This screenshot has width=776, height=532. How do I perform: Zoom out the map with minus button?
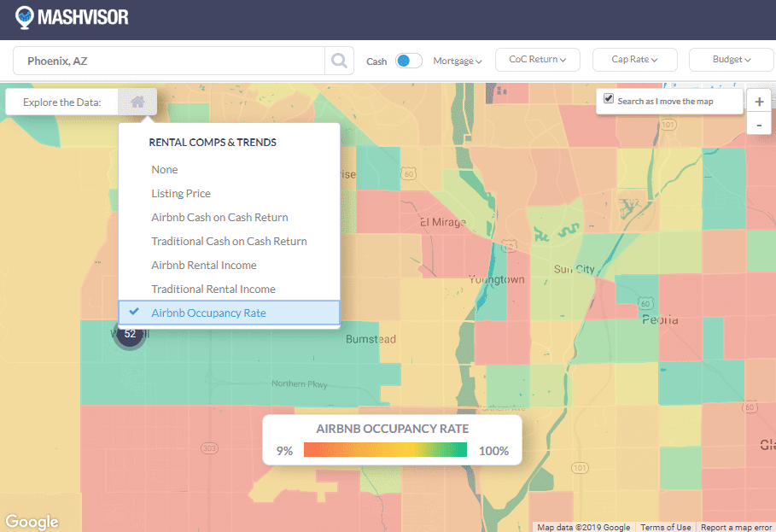click(x=759, y=125)
